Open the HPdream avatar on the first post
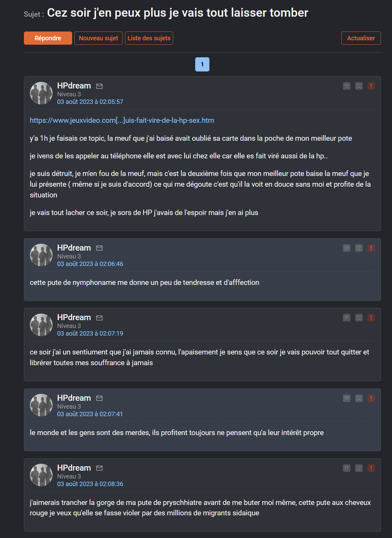The width and height of the screenshot is (392, 538). (41, 93)
